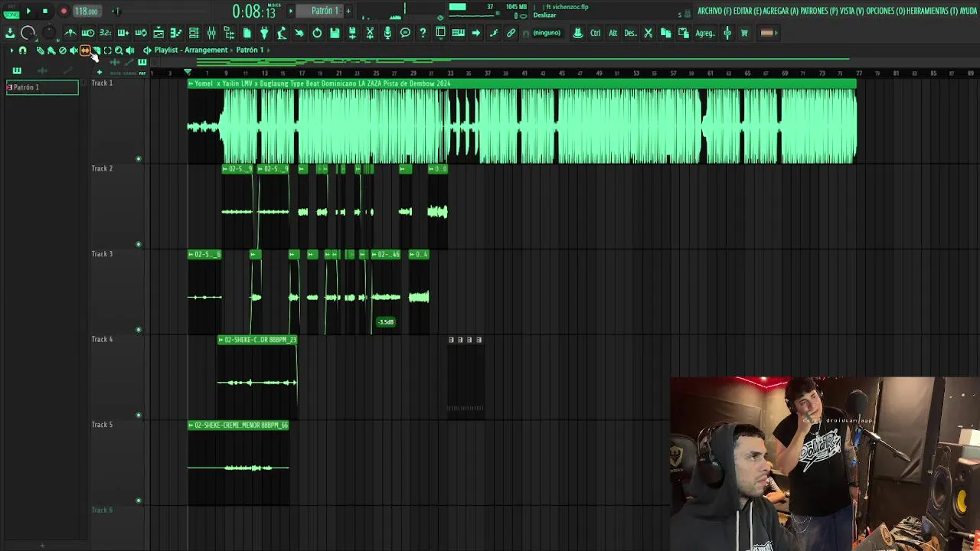Select the Paint brush tool
The height and width of the screenshot is (551, 980).
click(x=51, y=50)
